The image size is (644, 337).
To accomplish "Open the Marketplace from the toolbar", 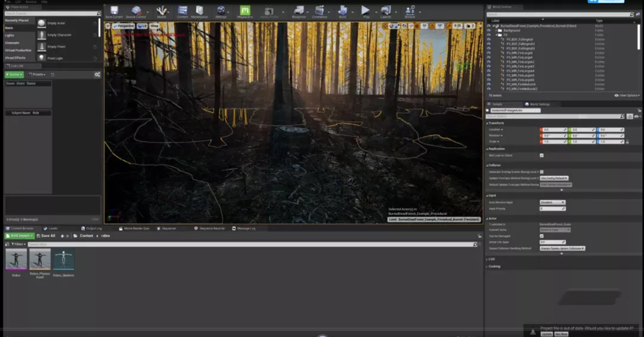I will [x=200, y=11].
